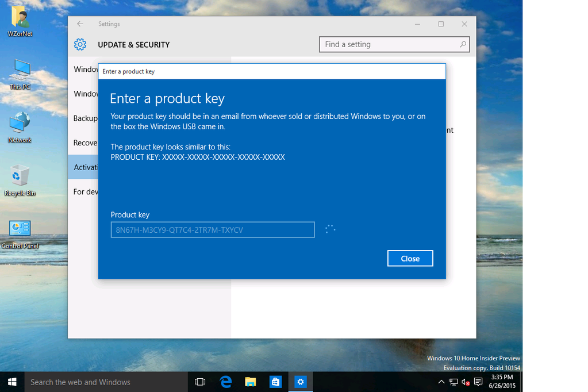Image resolution: width=588 pixels, height=392 pixels.
Task: Click the search magnifier in Find a setting
Action: [x=463, y=44]
